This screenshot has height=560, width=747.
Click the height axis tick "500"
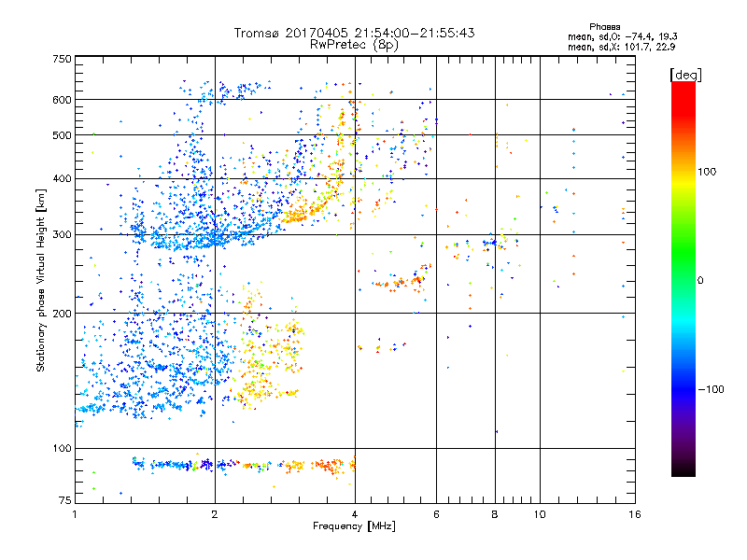[x=62, y=135]
